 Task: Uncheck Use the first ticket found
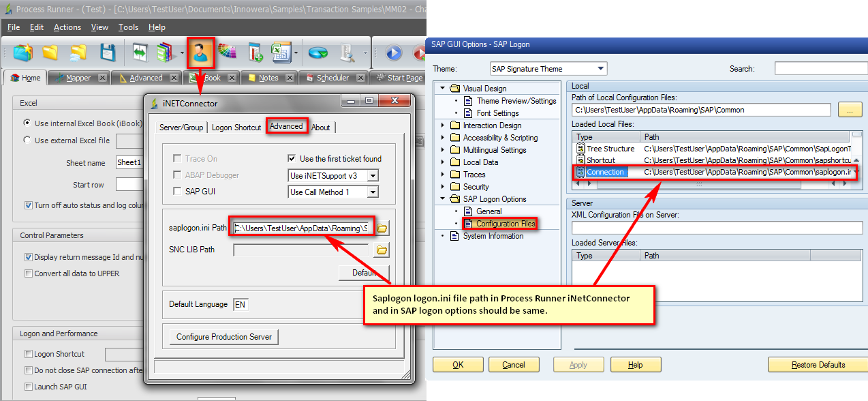pos(292,158)
